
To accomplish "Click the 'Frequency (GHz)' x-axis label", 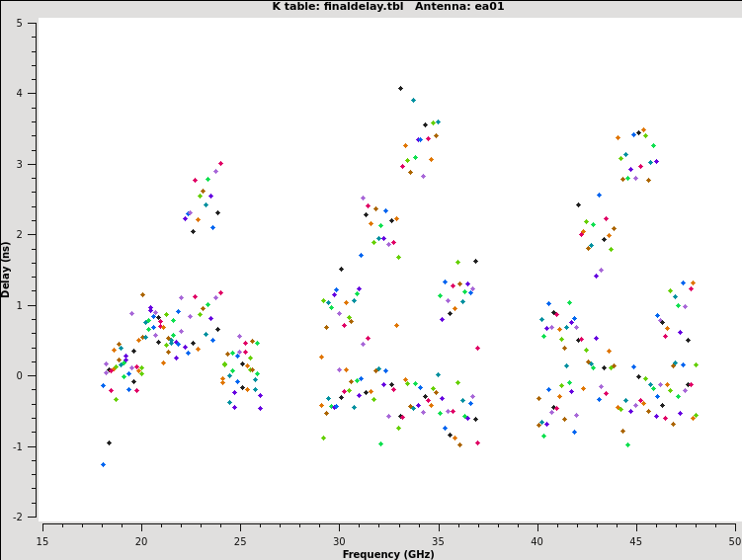I will 388,553.
